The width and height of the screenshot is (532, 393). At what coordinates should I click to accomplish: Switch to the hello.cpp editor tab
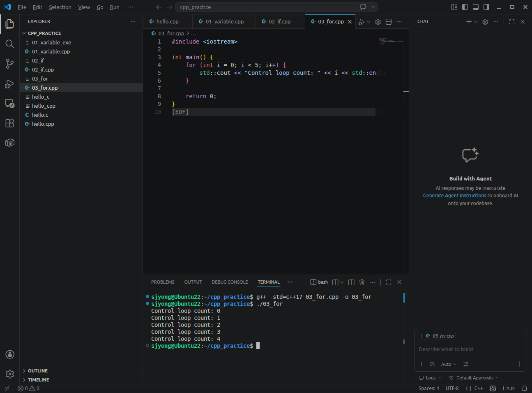167,22
